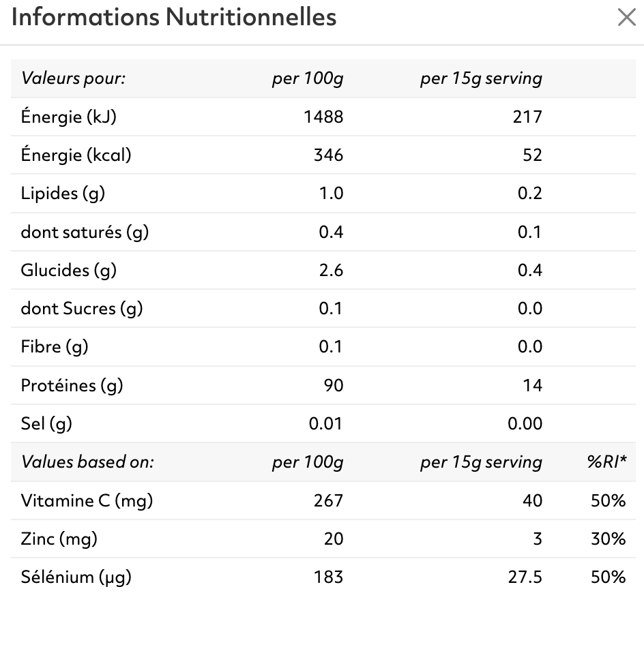Click the Values based on header label

click(88, 462)
